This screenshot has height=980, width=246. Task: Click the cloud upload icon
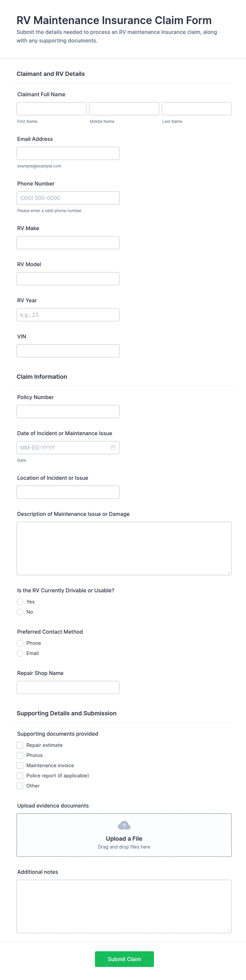point(124,825)
